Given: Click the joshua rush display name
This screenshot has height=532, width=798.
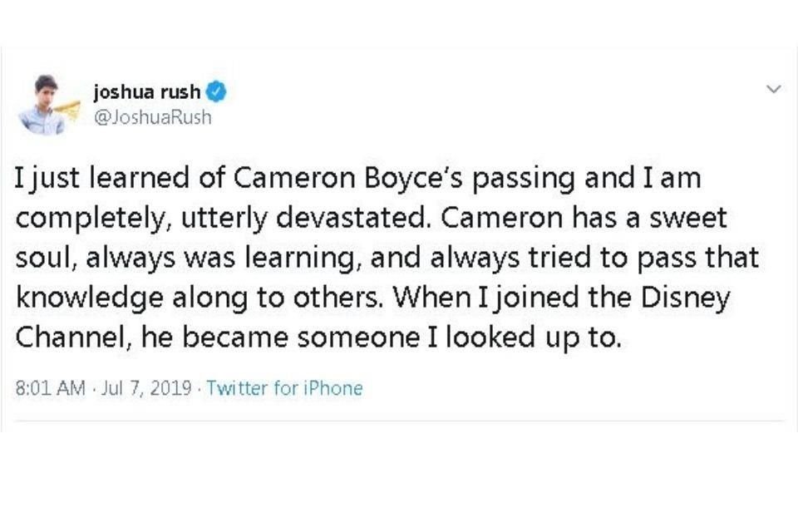Looking at the screenshot, I should tap(146, 91).
